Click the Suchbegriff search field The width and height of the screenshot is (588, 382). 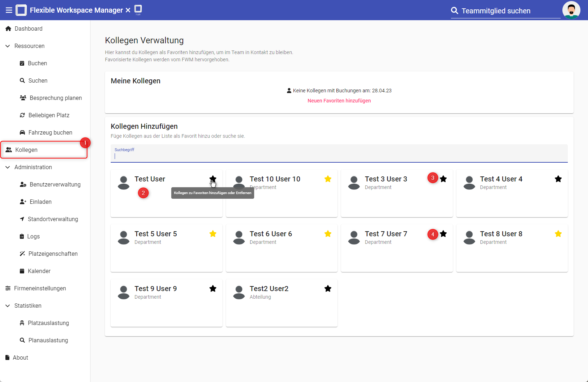click(x=339, y=156)
